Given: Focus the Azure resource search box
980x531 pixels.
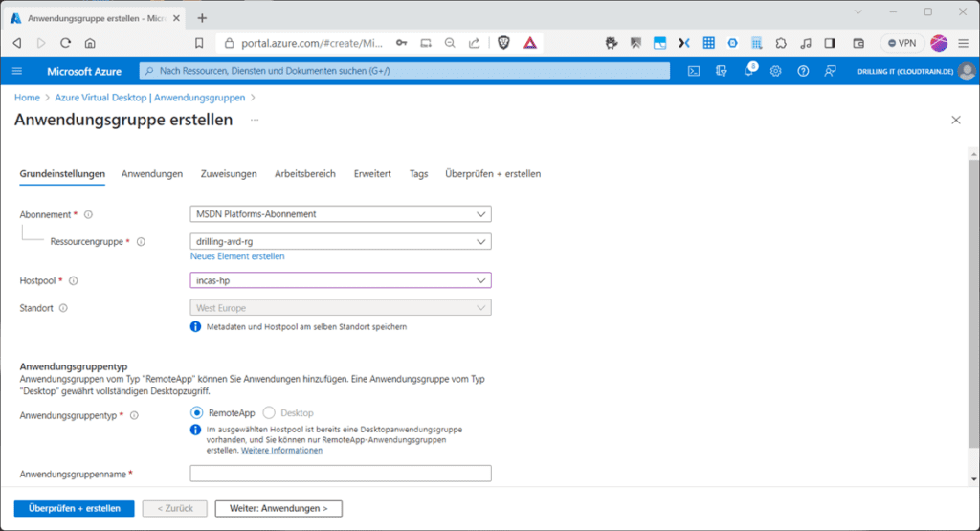Looking at the screenshot, I should (405, 71).
